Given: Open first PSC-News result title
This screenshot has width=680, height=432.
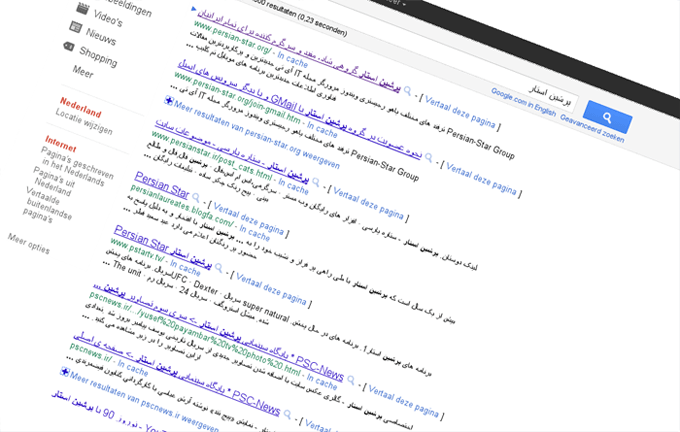Looking at the screenshot, I should [x=218, y=332].
